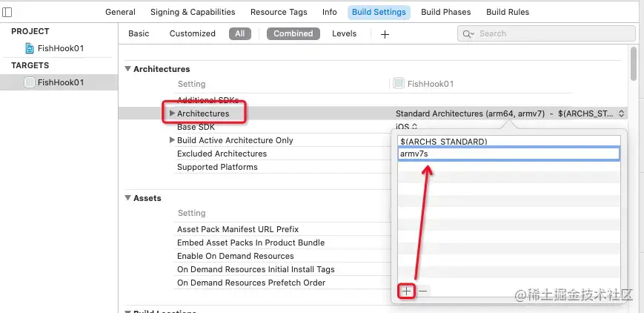Switch to Build Phases tab

click(445, 12)
